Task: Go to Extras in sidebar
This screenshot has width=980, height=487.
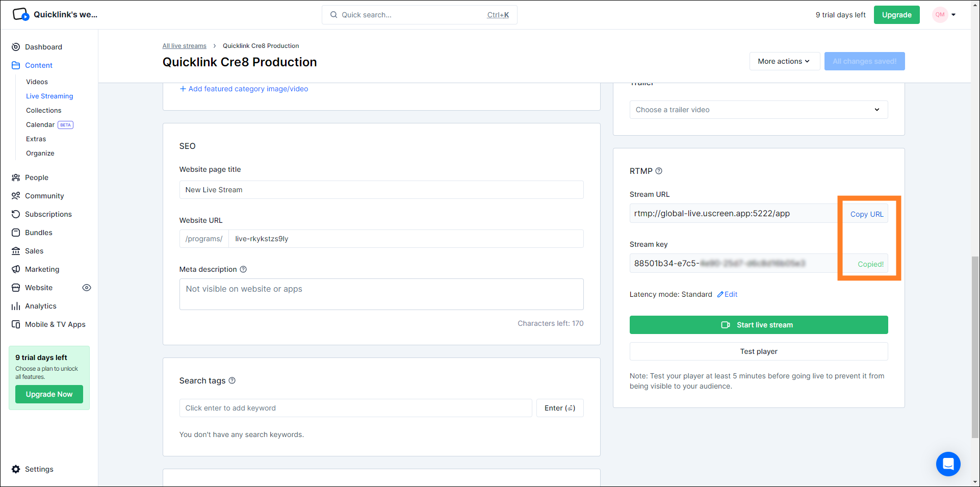Action: pyautogui.click(x=36, y=139)
